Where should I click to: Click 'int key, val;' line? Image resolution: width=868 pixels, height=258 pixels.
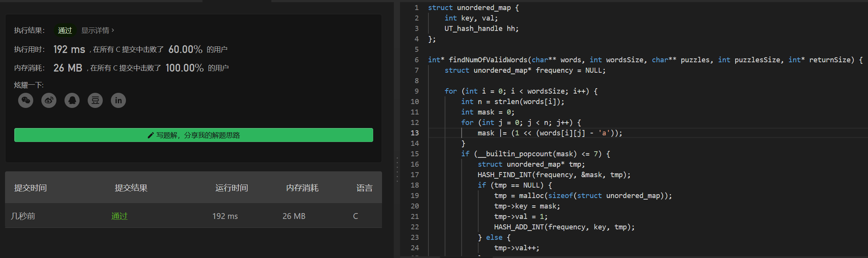(471, 18)
